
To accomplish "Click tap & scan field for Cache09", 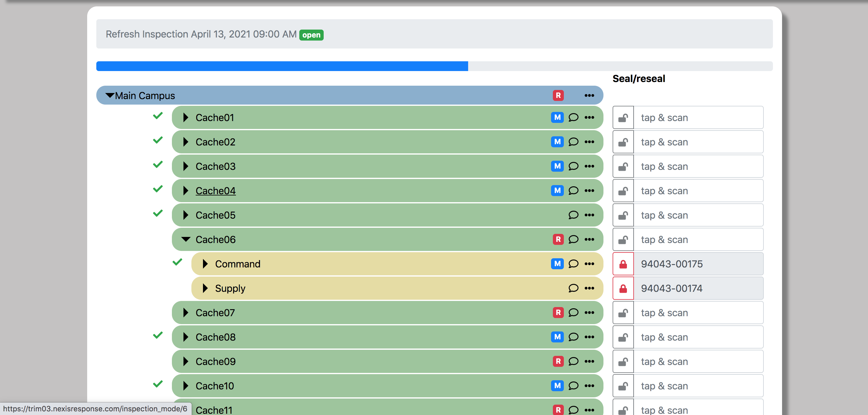I will point(698,361).
